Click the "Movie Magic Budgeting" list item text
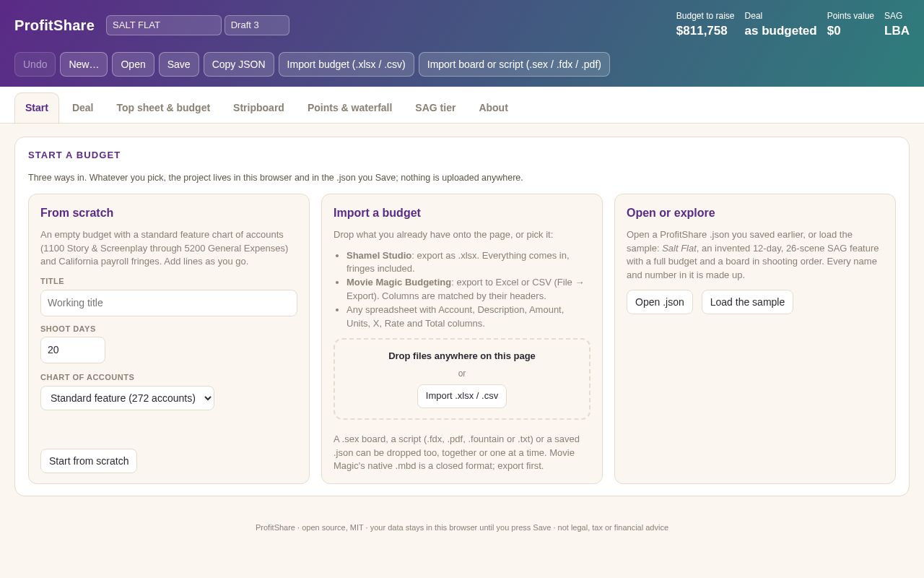The width and height of the screenshot is (924, 578). 398,282
